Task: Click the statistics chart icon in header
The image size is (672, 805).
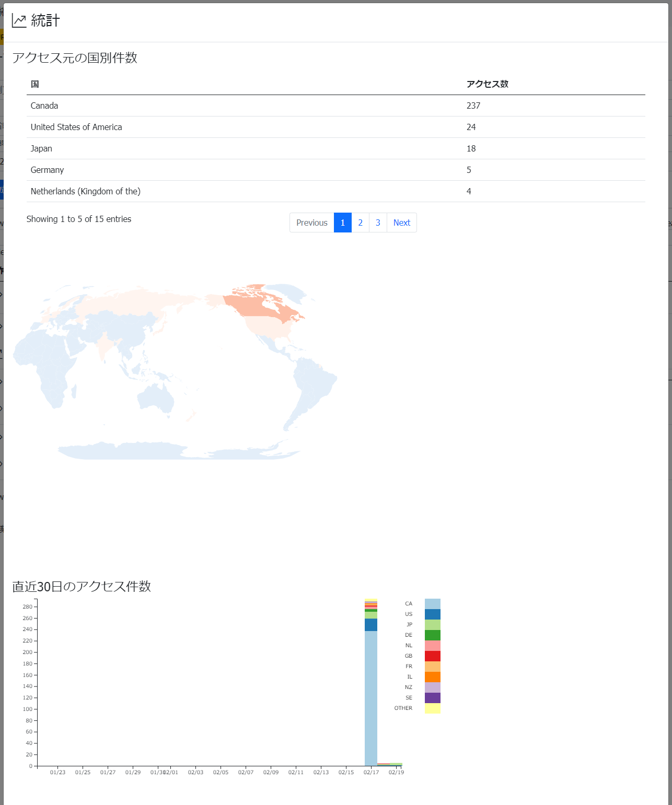Action: pyautogui.click(x=19, y=21)
